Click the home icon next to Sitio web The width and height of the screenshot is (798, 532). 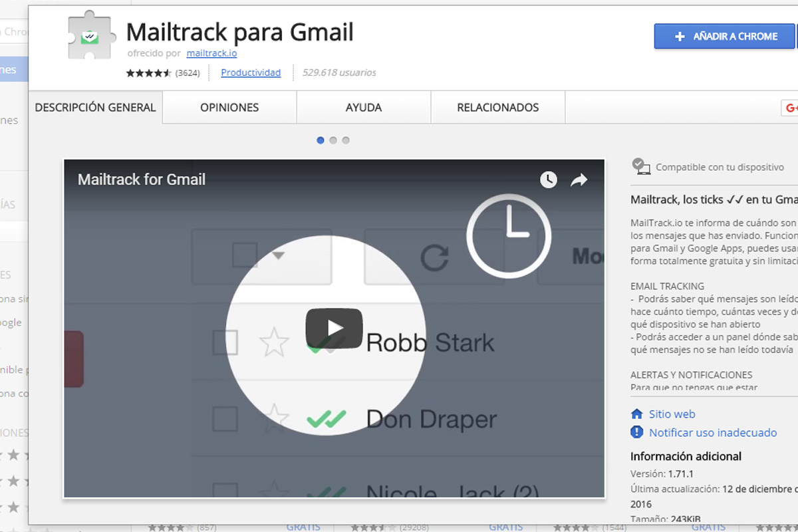point(636,414)
